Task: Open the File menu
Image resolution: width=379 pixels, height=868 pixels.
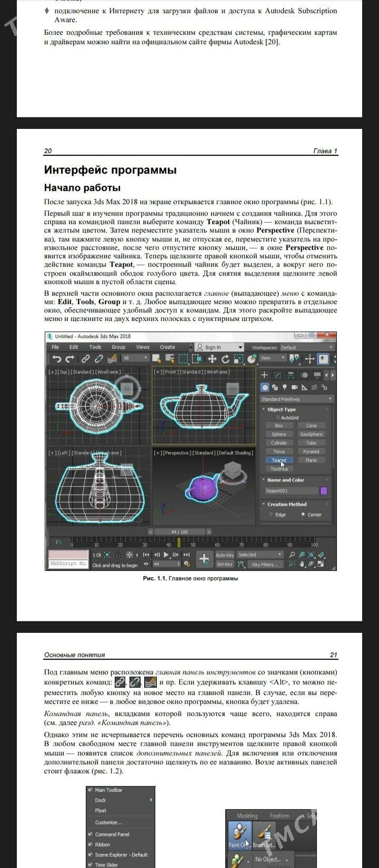Action: pos(55,347)
